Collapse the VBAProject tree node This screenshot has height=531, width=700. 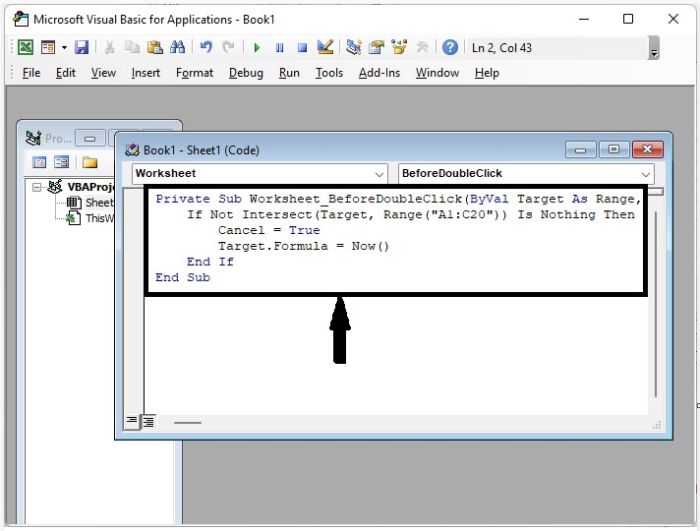click(x=37, y=187)
